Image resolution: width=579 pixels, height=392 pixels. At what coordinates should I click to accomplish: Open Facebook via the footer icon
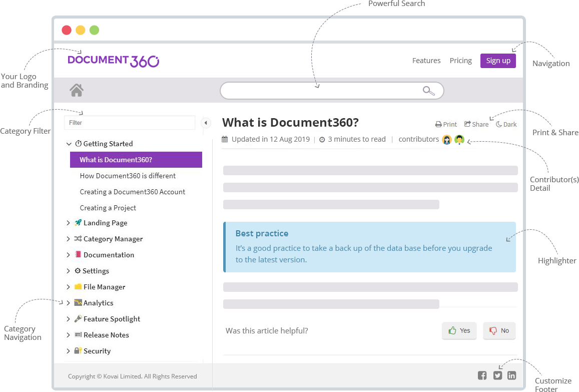482,375
